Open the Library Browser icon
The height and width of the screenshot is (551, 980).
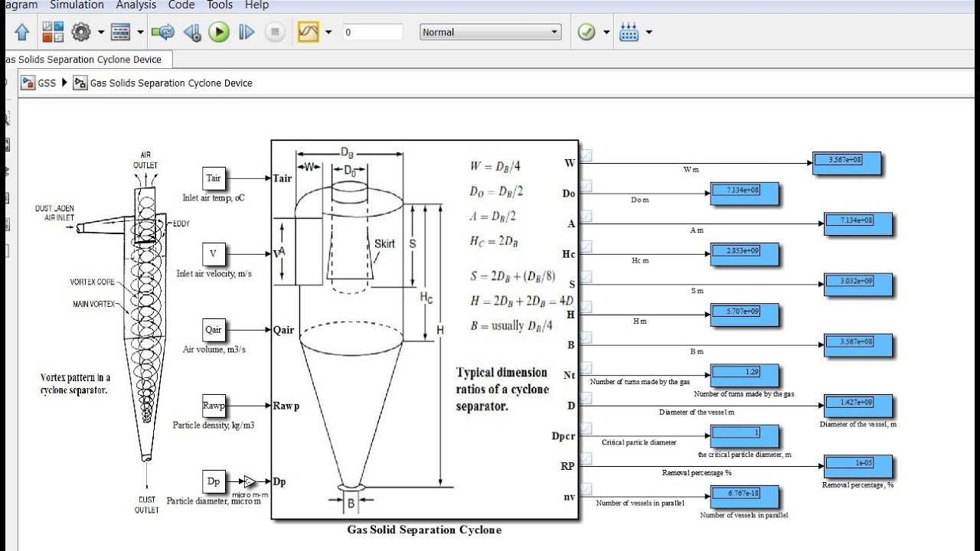click(53, 32)
